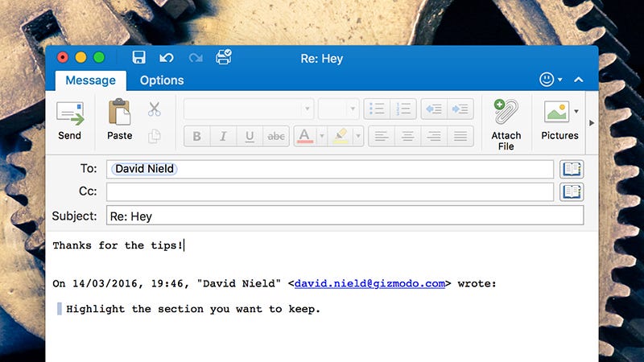This screenshot has height=362, width=644.
Task: Align text right
Action: tap(434, 136)
